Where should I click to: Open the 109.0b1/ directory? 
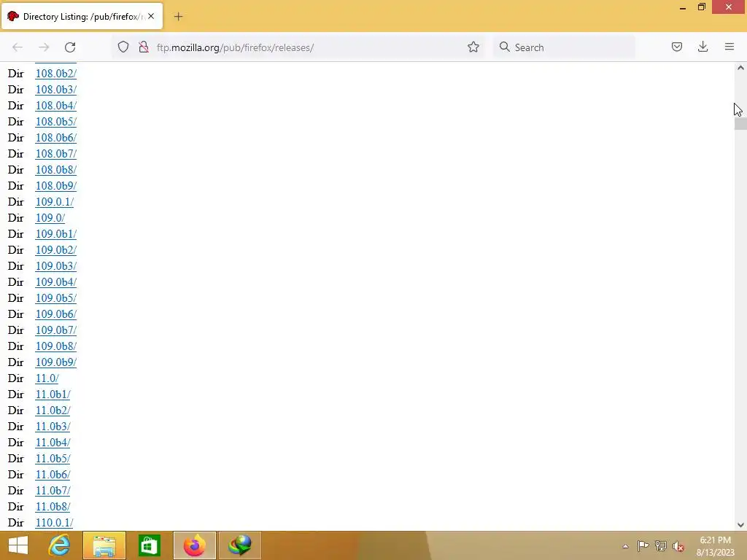pyautogui.click(x=55, y=234)
